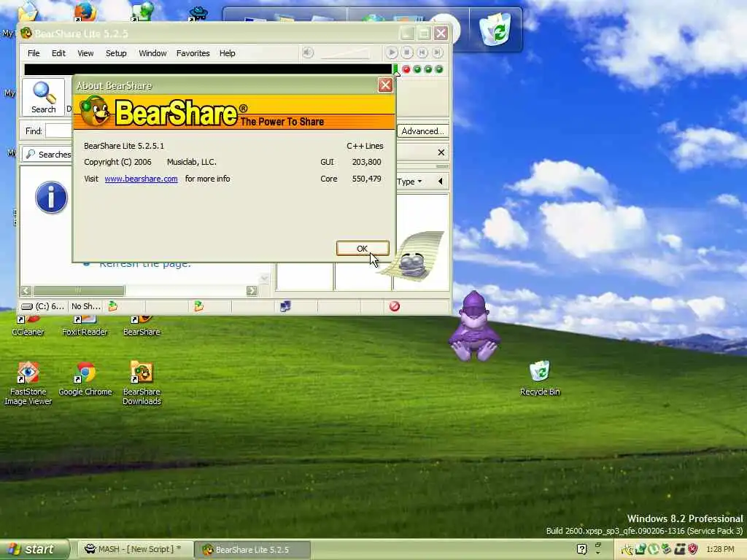Close the search results pane with X

(441, 152)
